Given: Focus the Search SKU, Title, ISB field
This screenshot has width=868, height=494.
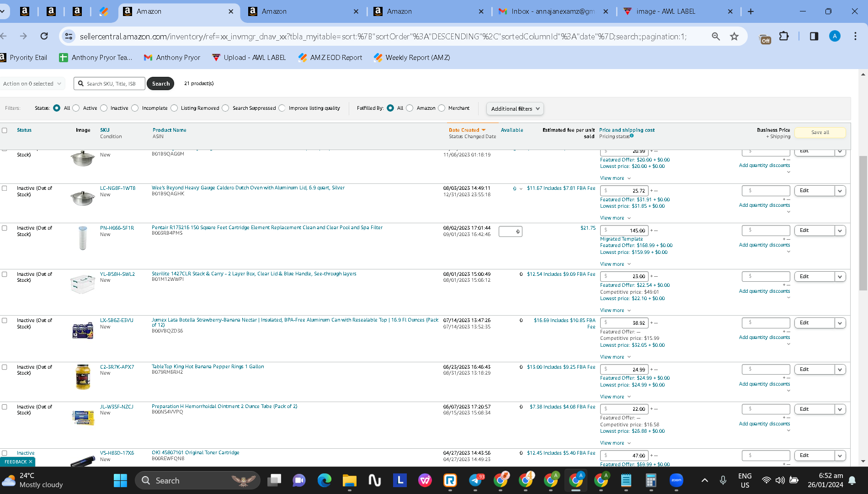Looking at the screenshot, I should (110, 84).
